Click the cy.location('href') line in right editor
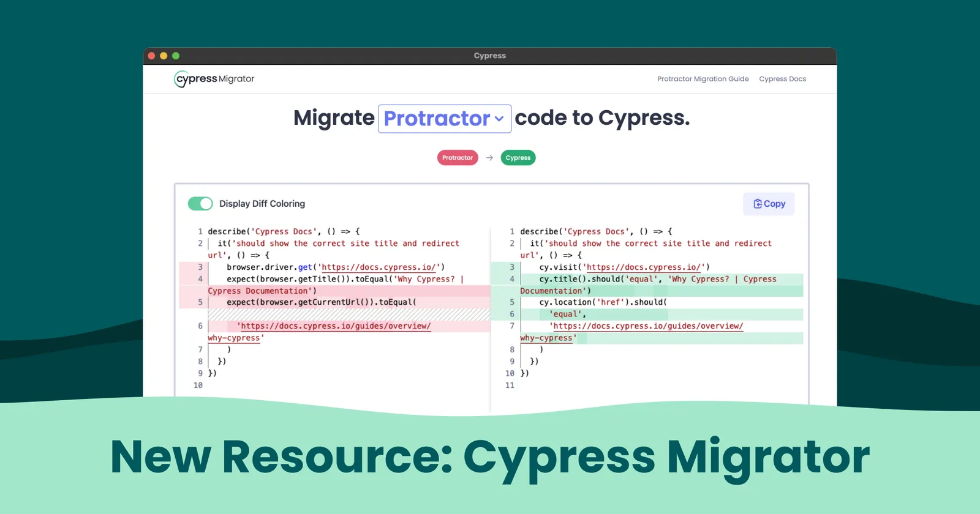Viewport: 980px width, 514px height. [603, 302]
